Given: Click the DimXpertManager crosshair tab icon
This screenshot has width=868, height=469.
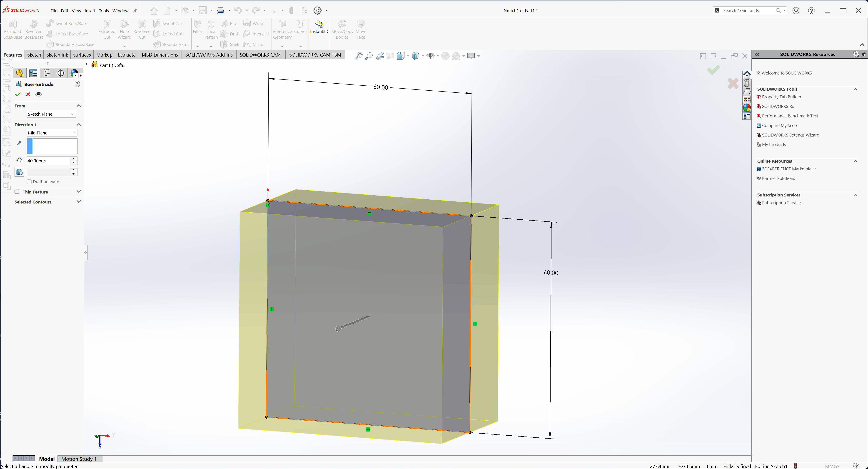Looking at the screenshot, I should pos(61,73).
